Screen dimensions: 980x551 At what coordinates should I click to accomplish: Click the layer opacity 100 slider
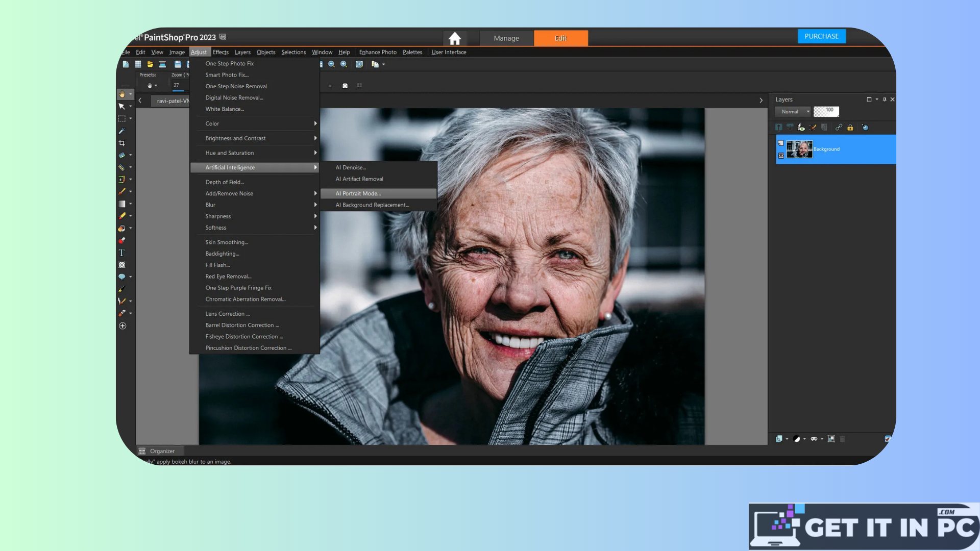tap(826, 111)
